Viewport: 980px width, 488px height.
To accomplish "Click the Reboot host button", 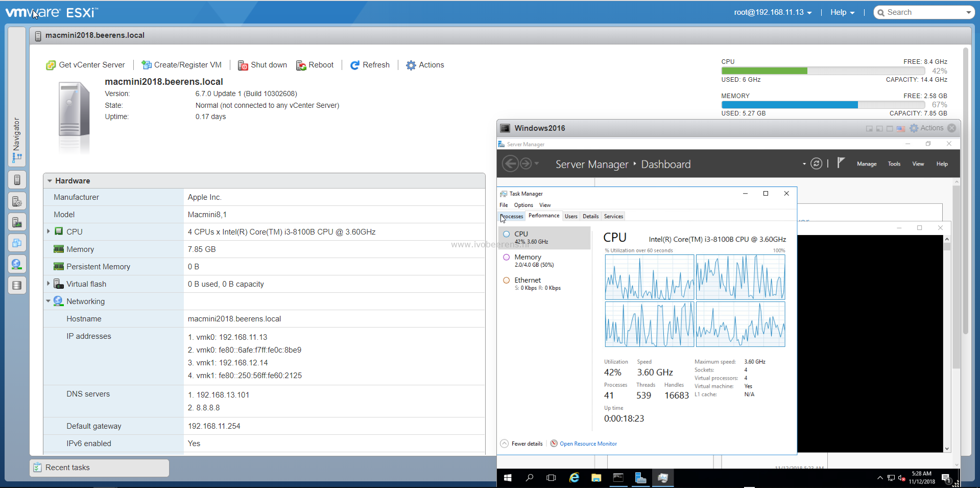I will point(315,65).
